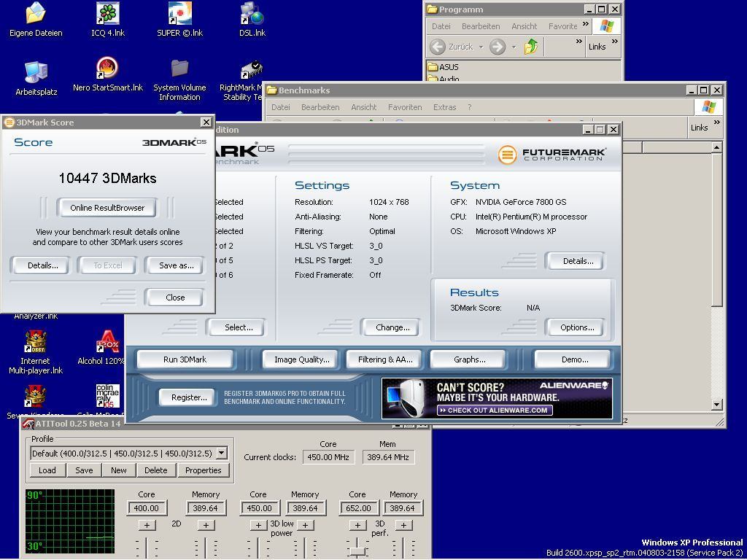
Task: Expand the forward history dropdown in Programm
Action: [514, 47]
